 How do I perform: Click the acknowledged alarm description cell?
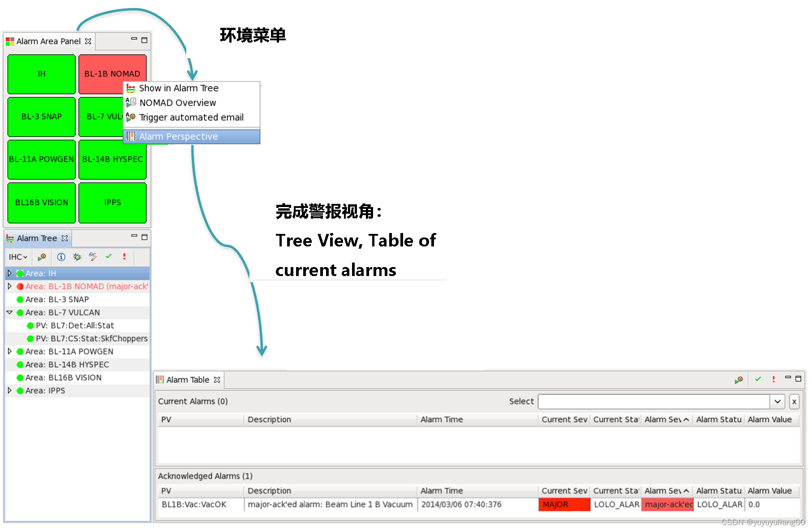pyautogui.click(x=331, y=505)
